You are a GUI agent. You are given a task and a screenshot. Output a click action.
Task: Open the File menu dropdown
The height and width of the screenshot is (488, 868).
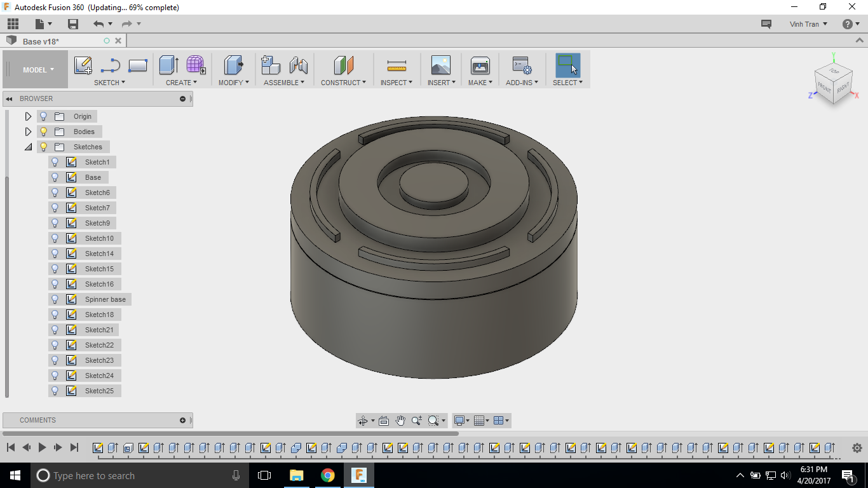tap(43, 24)
